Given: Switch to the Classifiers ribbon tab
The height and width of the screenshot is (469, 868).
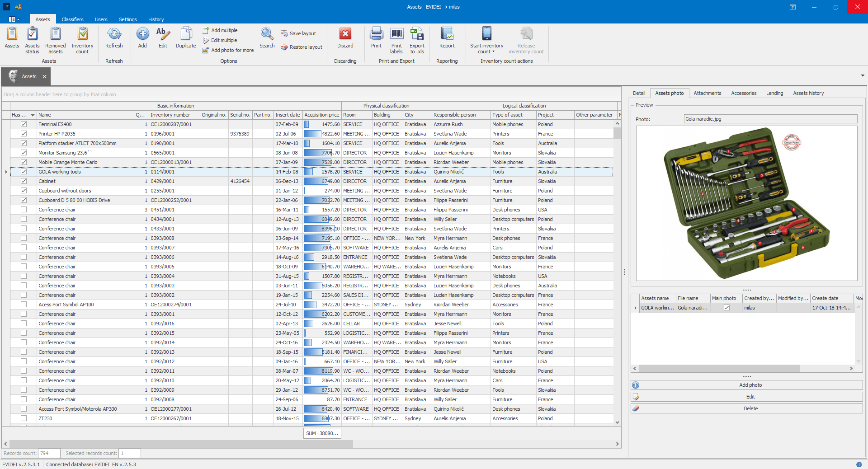Looking at the screenshot, I should point(72,19).
